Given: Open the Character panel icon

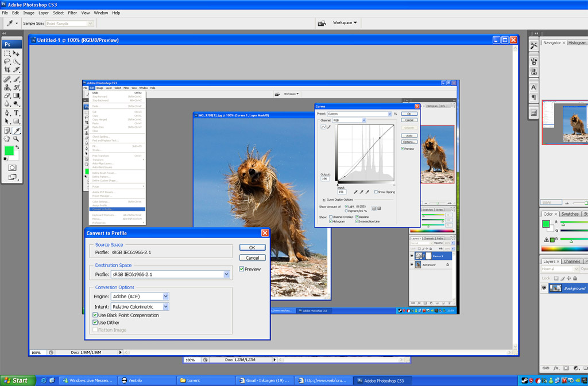Looking at the screenshot, I should pyautogui.click(x=533, y=87).
